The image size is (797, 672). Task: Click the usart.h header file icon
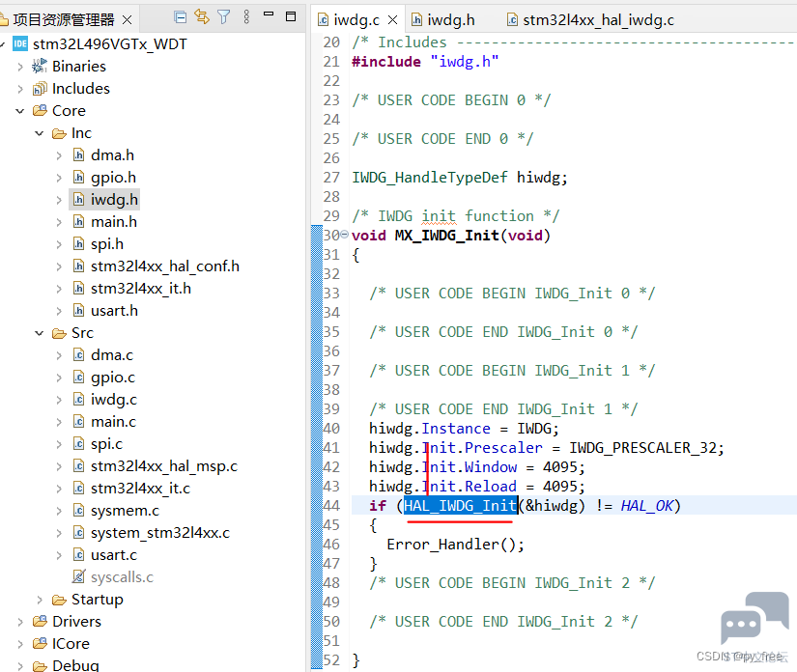(x=78, y=310)
